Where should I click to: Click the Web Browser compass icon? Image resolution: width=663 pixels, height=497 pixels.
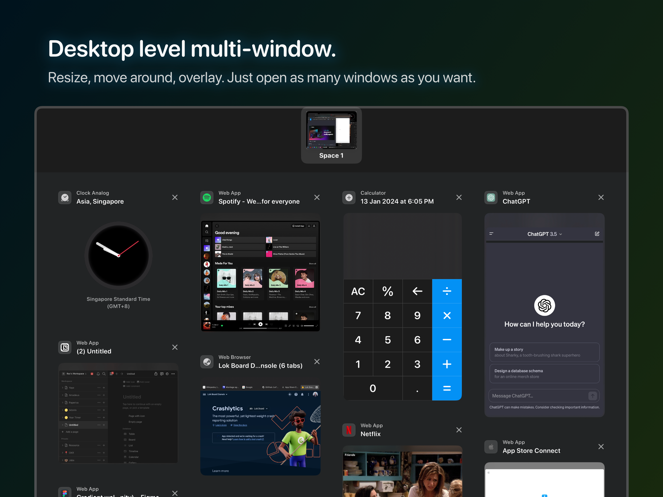tap(207, 362)
